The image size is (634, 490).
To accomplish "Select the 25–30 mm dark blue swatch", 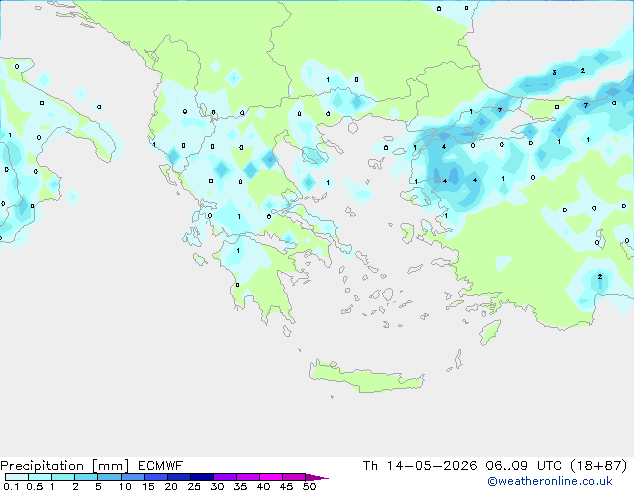I will coord(201,477).
